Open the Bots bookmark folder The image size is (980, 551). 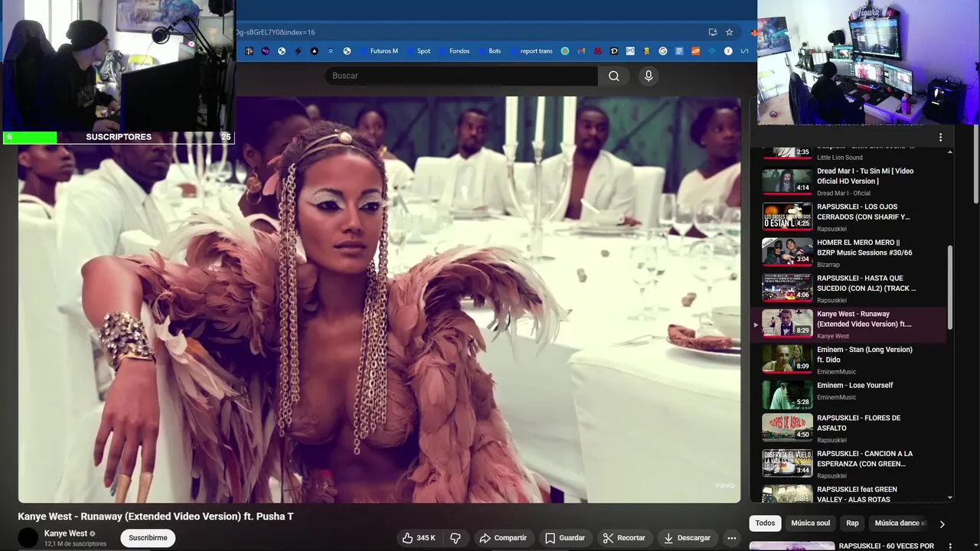[490, 51]
